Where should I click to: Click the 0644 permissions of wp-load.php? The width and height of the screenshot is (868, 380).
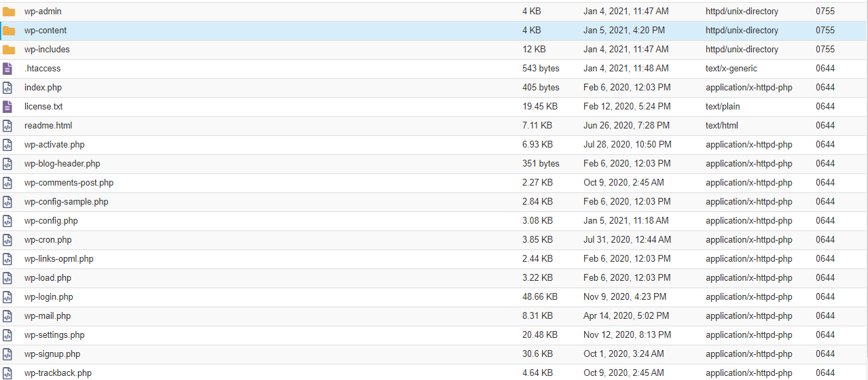(x=825, y=278)
